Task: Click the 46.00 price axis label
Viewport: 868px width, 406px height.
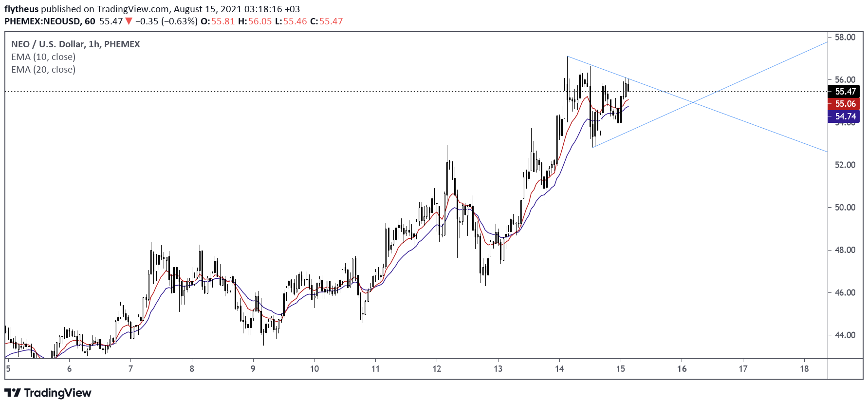Action: [845, 292]
